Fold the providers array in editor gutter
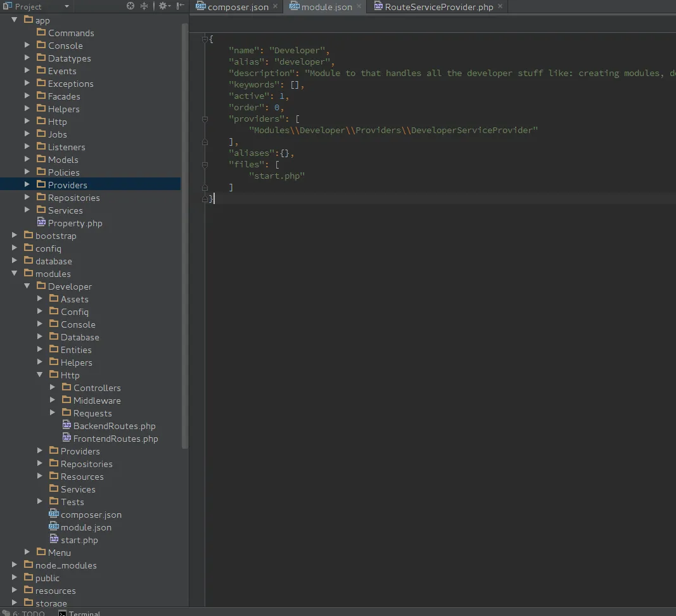The image size is (676, 616). pyautogui.click(x=205, y=119)
